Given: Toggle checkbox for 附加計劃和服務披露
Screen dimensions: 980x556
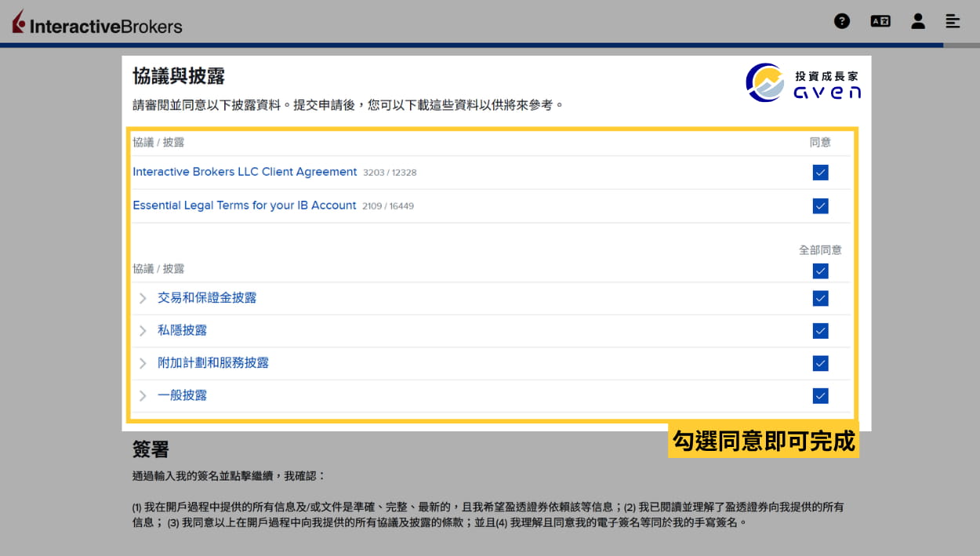Looking at the screenshot, I should pos(820,363).
